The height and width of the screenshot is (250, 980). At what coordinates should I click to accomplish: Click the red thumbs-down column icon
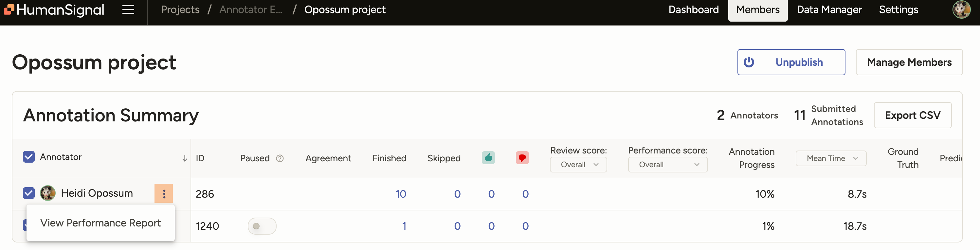click(x=522, y=157)
